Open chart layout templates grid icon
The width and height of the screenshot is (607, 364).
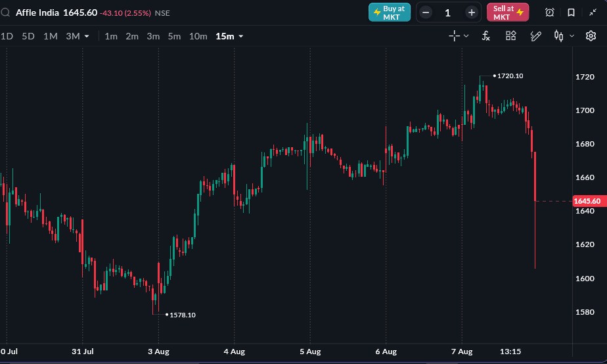[x=511, y=35]
